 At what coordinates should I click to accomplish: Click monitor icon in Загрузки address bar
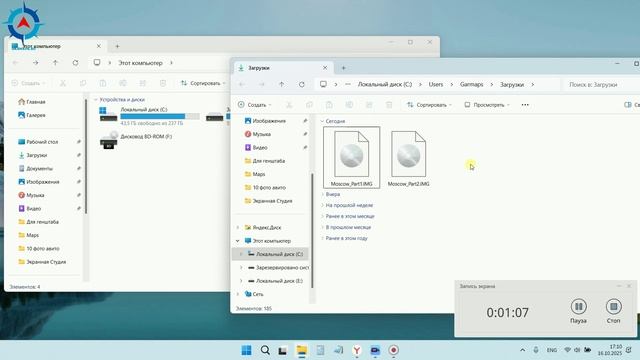(x=323, y=84)
